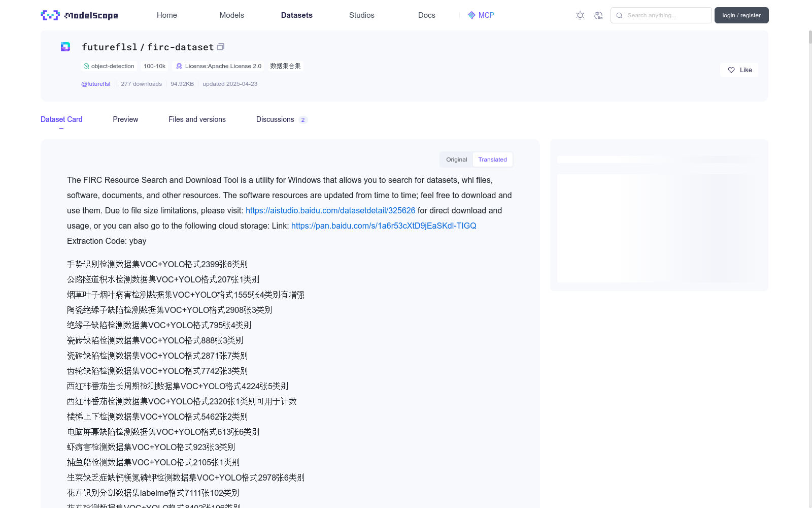Click the object-detection tag icon
The height and width of the screenshot is (508, 812).
click(x=86, y=66)
